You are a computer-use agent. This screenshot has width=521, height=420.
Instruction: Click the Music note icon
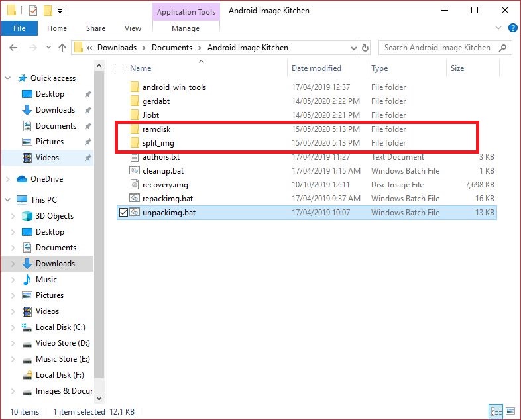27,280
